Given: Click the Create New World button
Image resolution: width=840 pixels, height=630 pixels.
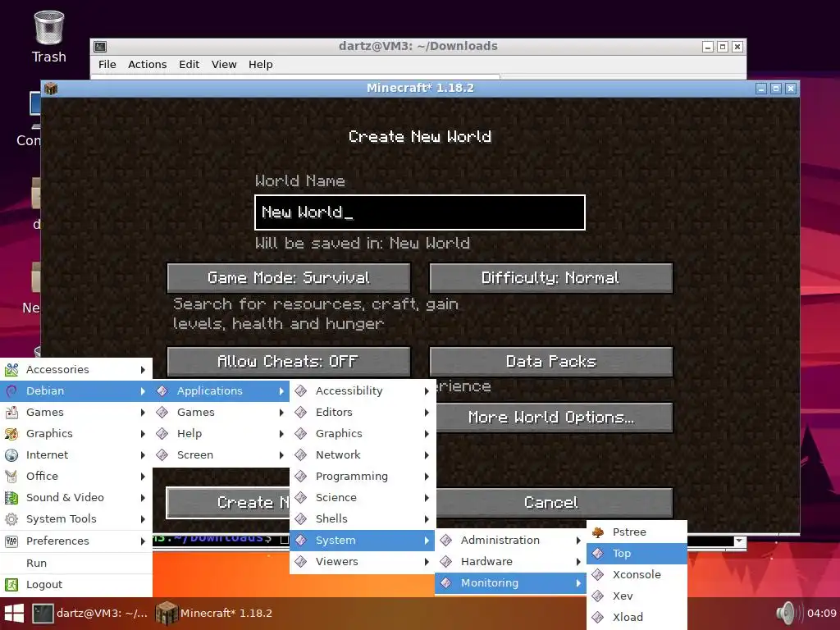Looking at the screenshot, I should pyautogui.click(x=228, y=503).
